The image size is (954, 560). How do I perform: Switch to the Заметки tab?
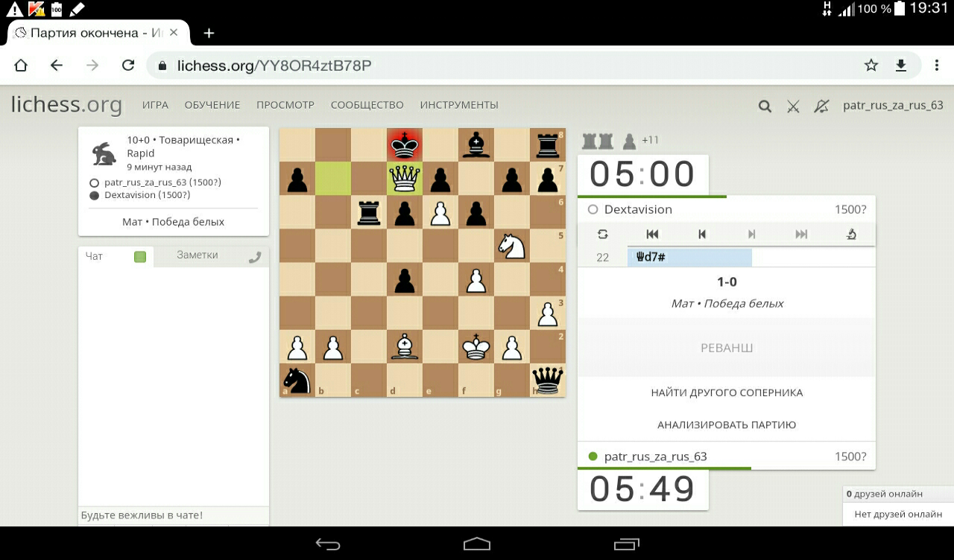click(x=198, y=255)
